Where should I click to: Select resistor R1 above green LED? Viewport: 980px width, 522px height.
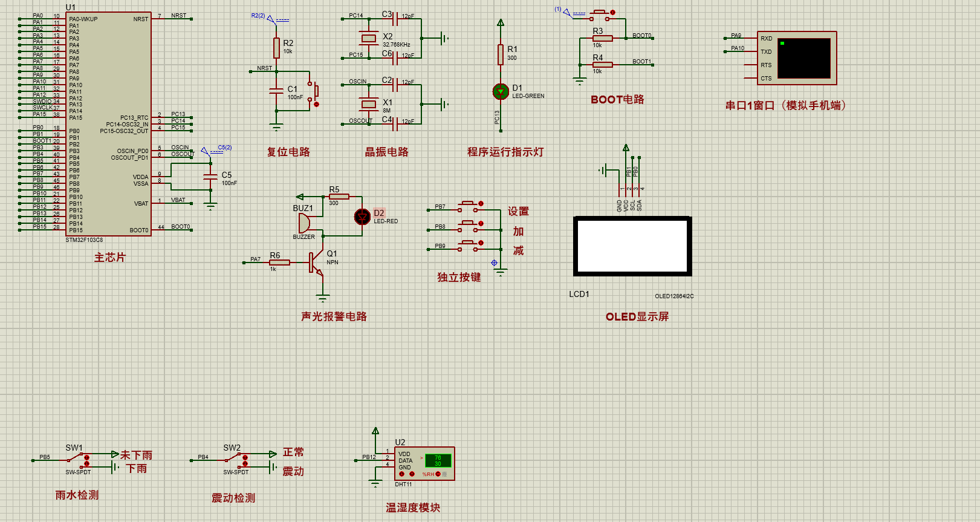pos(501,54)
